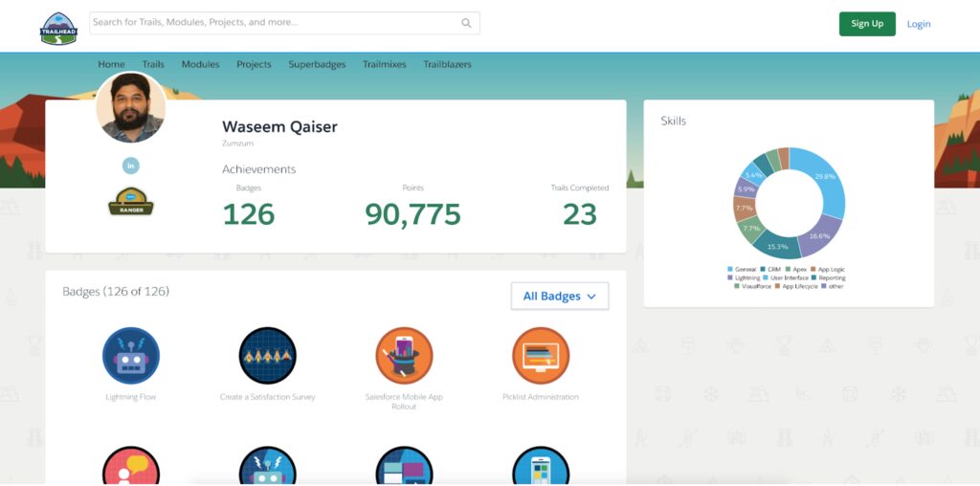Toggle the Apex legend entry
980x486 pixels.
[796, 269]
